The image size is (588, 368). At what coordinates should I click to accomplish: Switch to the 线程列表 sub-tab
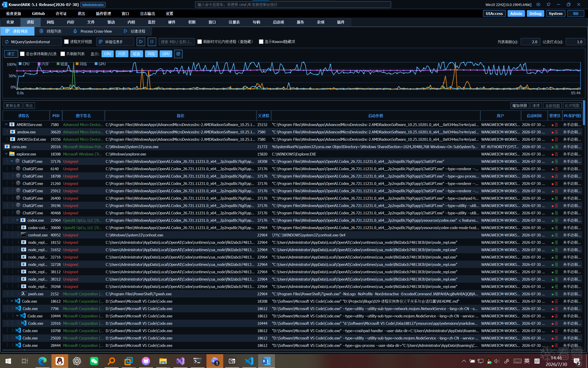click(x=51, y=31)
